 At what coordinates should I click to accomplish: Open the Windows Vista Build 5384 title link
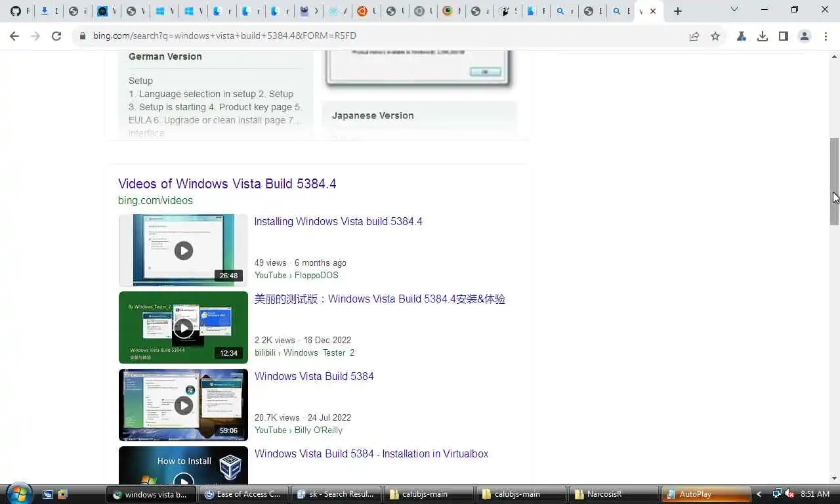click(x=314, y=377)
